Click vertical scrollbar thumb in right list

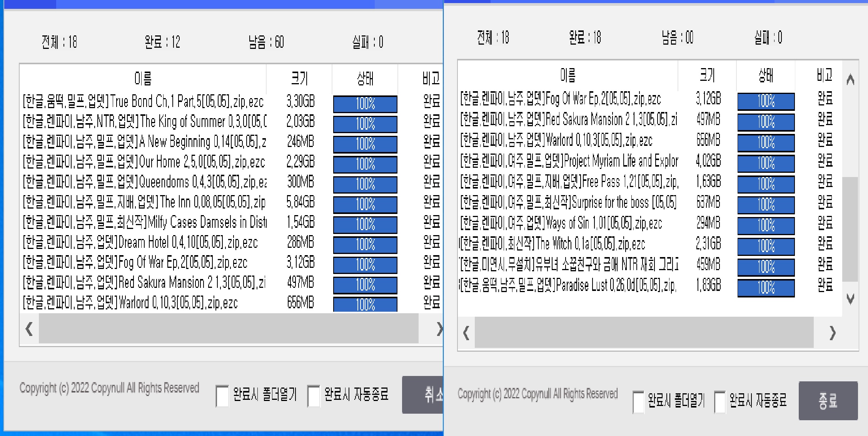(850, 229)
